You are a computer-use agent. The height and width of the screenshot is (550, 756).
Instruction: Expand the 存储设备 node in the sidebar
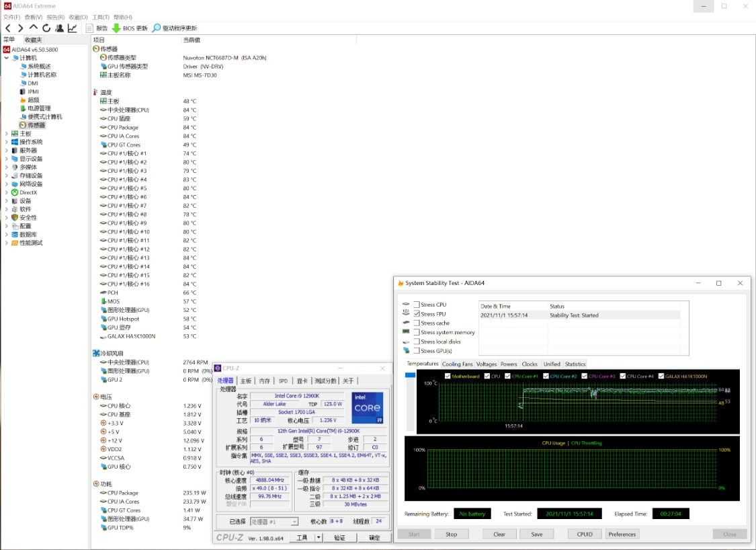pyautogui.click(x=7, y=175)
